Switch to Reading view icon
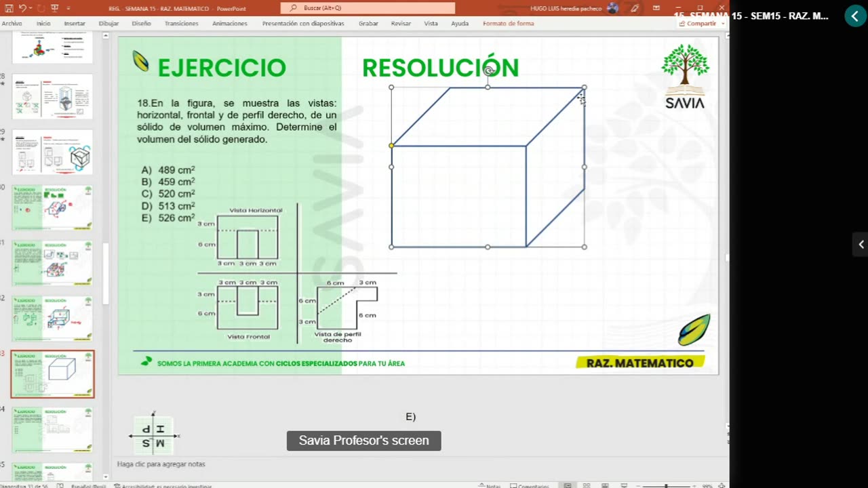 pos(604,485)
